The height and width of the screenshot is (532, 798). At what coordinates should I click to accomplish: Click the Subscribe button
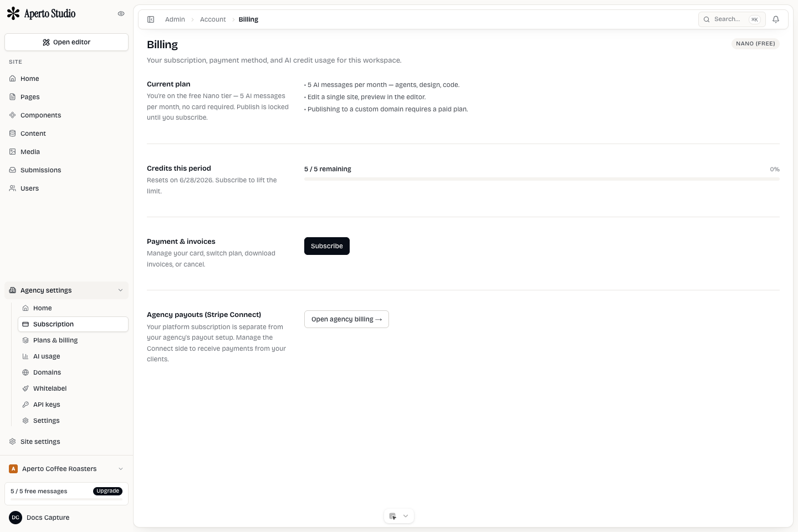tap(327, 246)
